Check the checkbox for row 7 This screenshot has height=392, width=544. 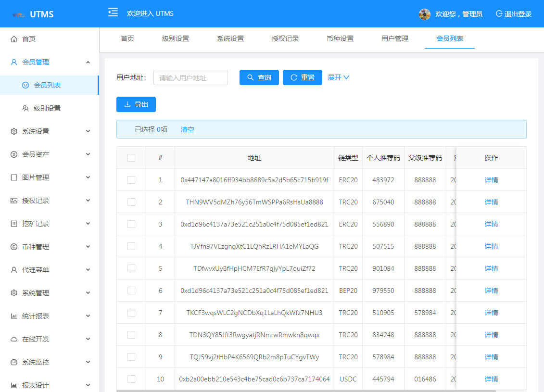coord(131,313)
